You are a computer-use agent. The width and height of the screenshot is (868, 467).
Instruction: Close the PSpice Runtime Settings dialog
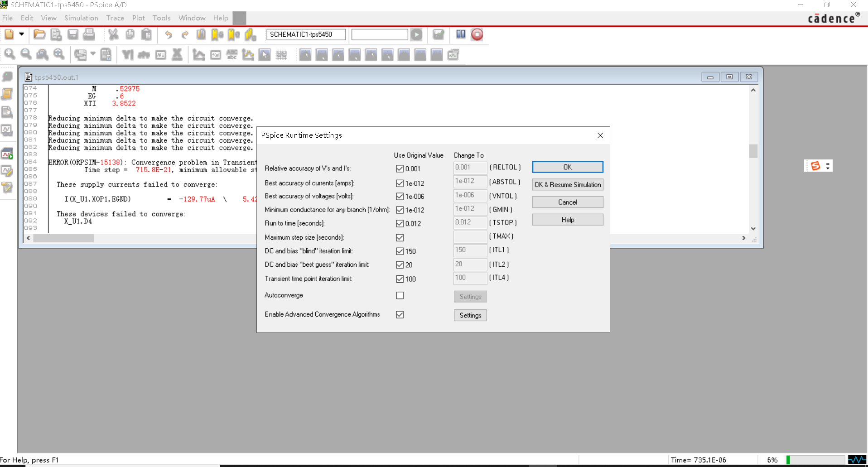600,135
